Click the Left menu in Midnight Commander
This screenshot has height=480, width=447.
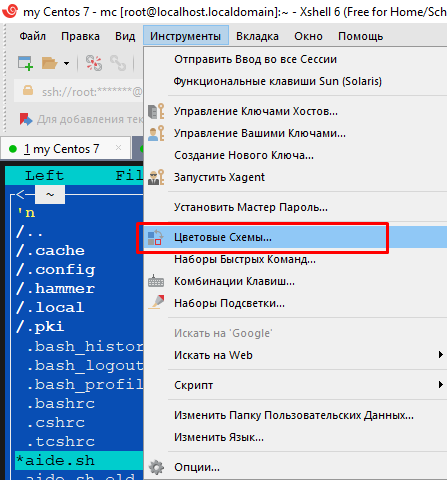point(44,175)
